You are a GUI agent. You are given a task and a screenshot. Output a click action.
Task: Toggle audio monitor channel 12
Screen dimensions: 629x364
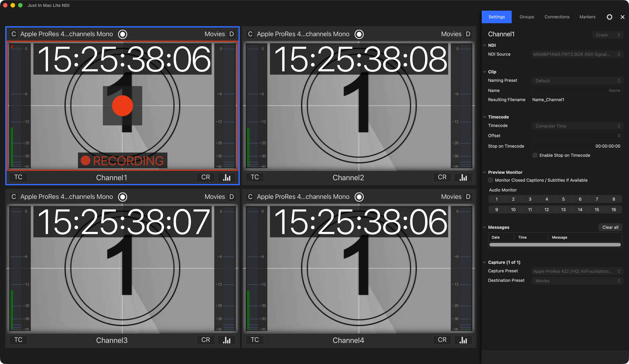click(547, 210)
